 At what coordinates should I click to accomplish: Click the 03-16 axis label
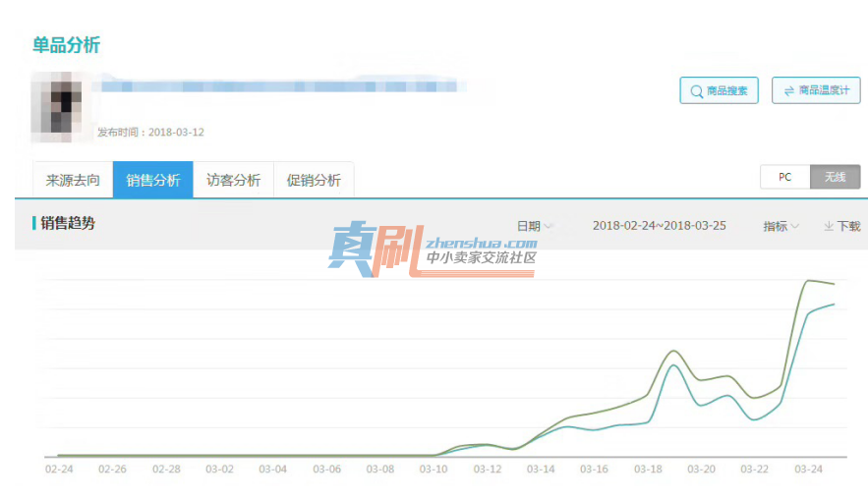594,470
